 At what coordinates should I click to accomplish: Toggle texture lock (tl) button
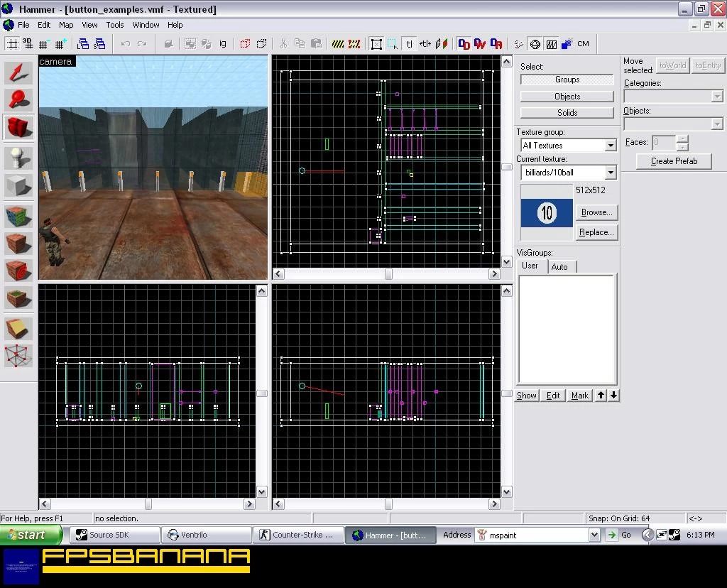pyautogui.click(x=409, y=44)
